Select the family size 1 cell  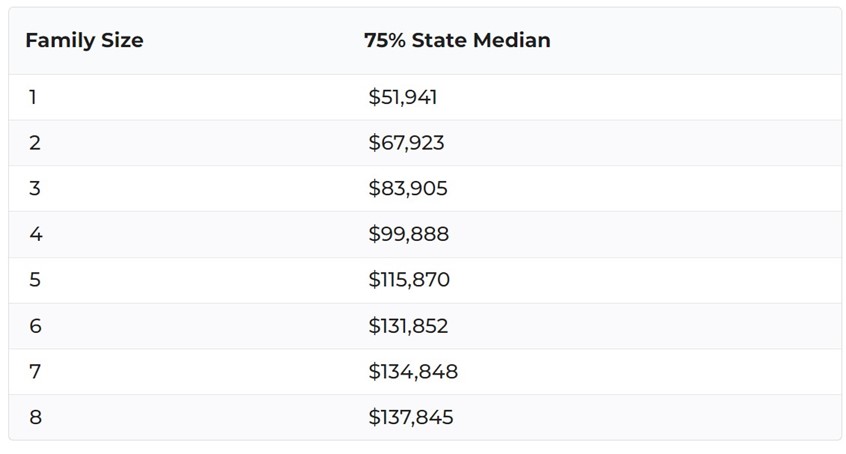[x=33, y=97]
